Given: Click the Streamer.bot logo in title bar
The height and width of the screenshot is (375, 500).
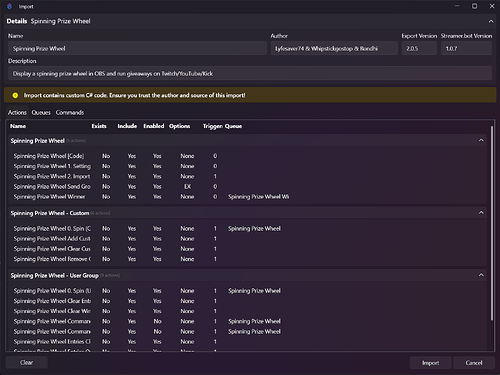Looking at the screenshot, I should tap(9, 6).
